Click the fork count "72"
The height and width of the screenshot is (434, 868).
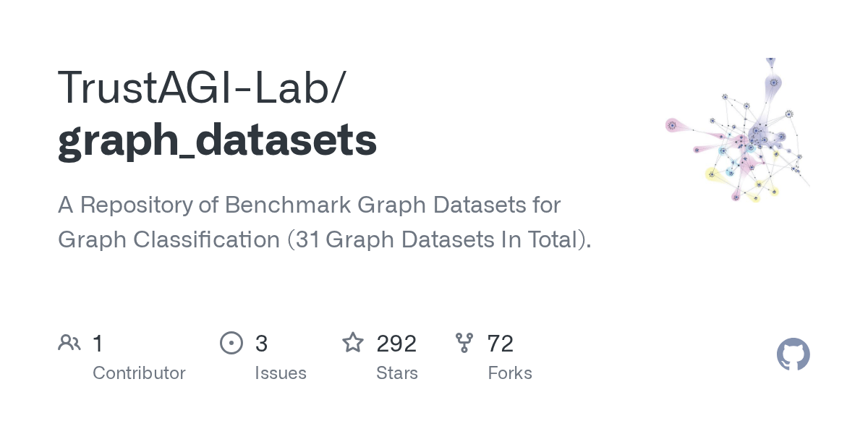[x=501, y=343]
